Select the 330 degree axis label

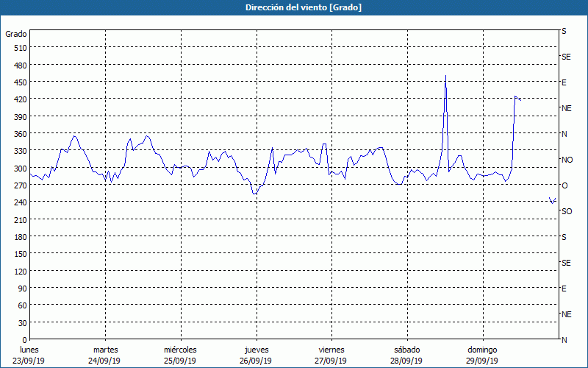pos(21,152)
